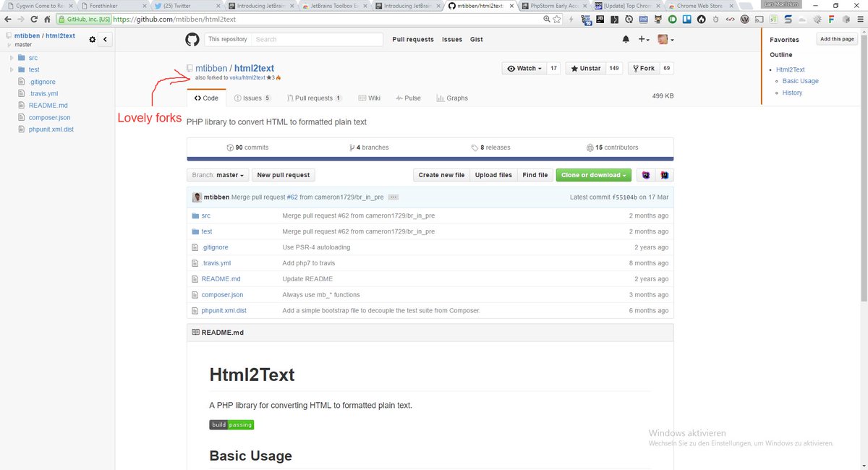Switch to the Issues tab
Image resolution: width=868 pixels, height=470 pixels.
click(x=252, y=98)
